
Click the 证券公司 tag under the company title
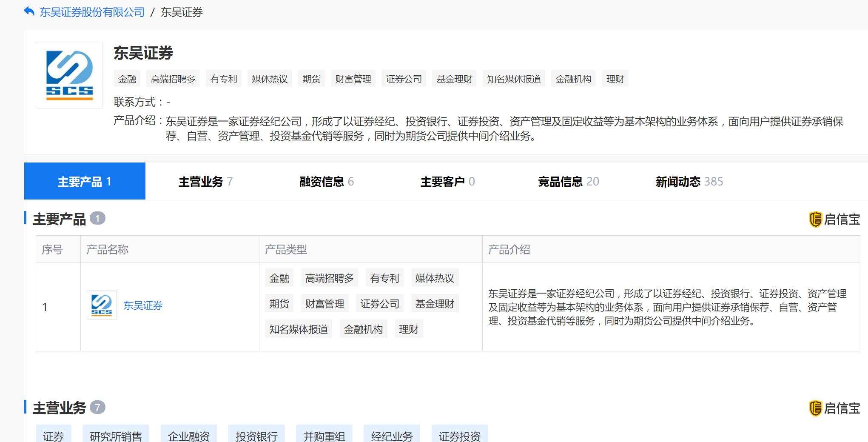coord(404,79)
